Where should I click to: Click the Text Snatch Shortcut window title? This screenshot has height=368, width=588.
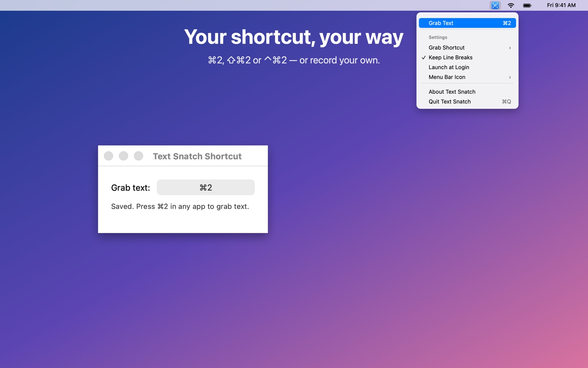[197, 156]
